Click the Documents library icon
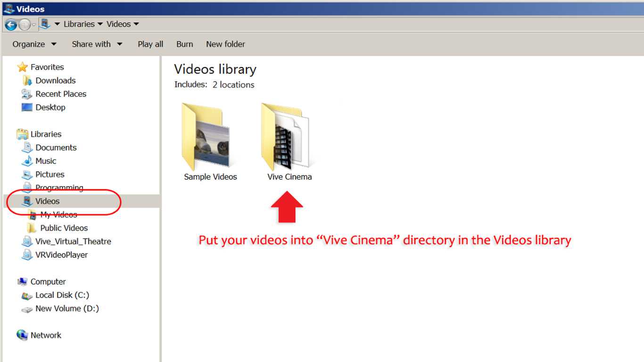This screenshot has width=644, height=362. pyautogui.click(x=27, y=148)
